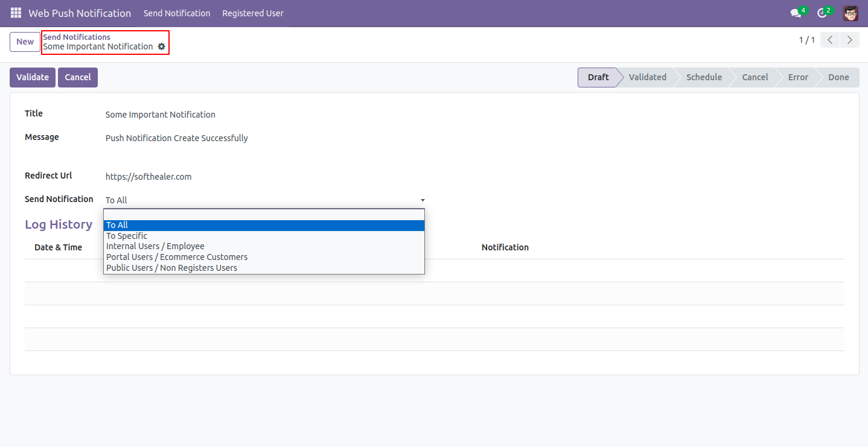Click the New button
The image size is (868, 447).
pos(25,42)
